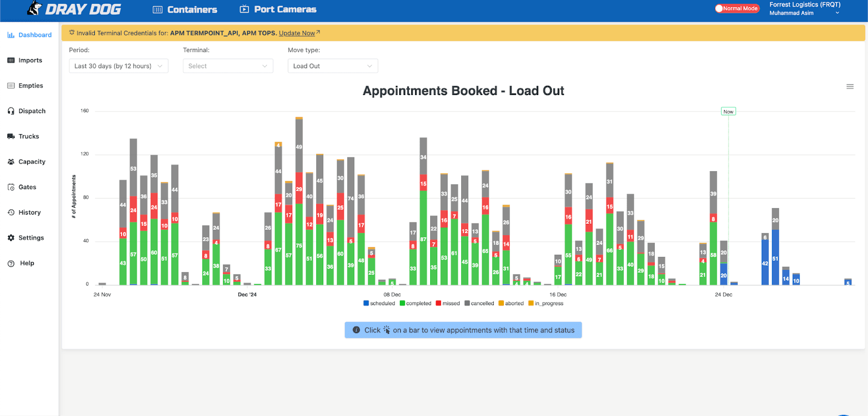Open the Move type dropdown
Viewport: 868px width, 416px height.
333,66
